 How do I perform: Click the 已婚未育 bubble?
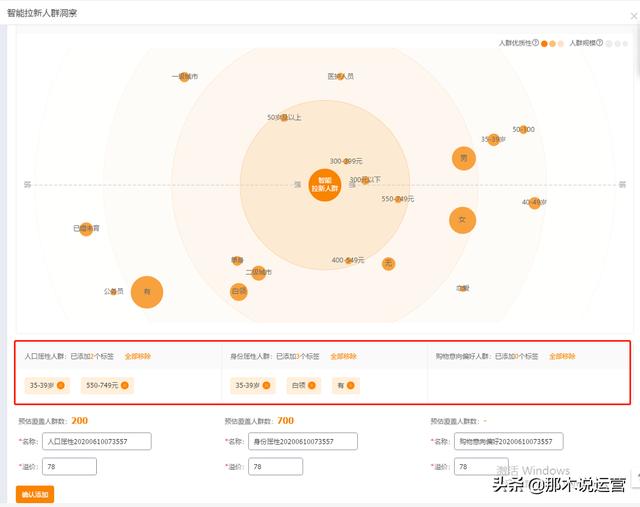86,229
